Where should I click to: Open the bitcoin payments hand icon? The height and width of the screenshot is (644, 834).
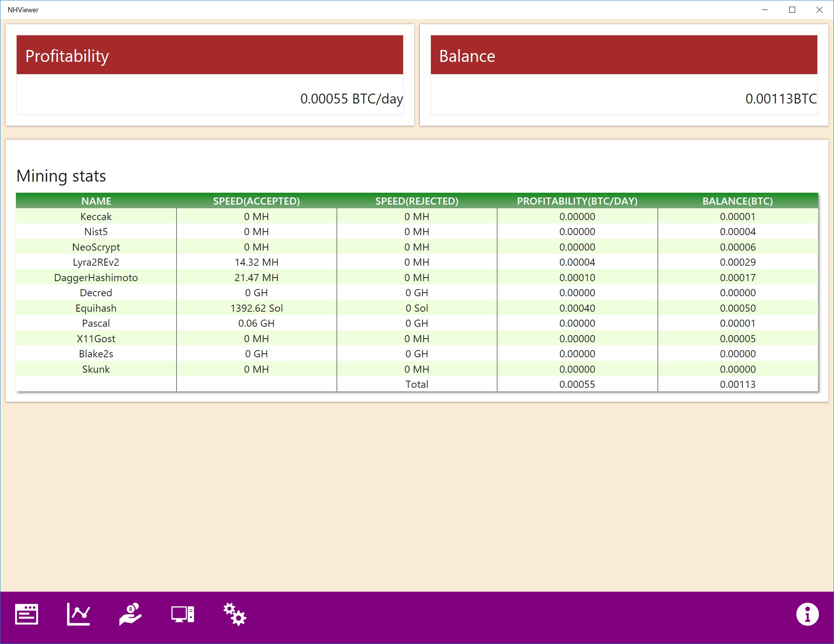[131, 614]
